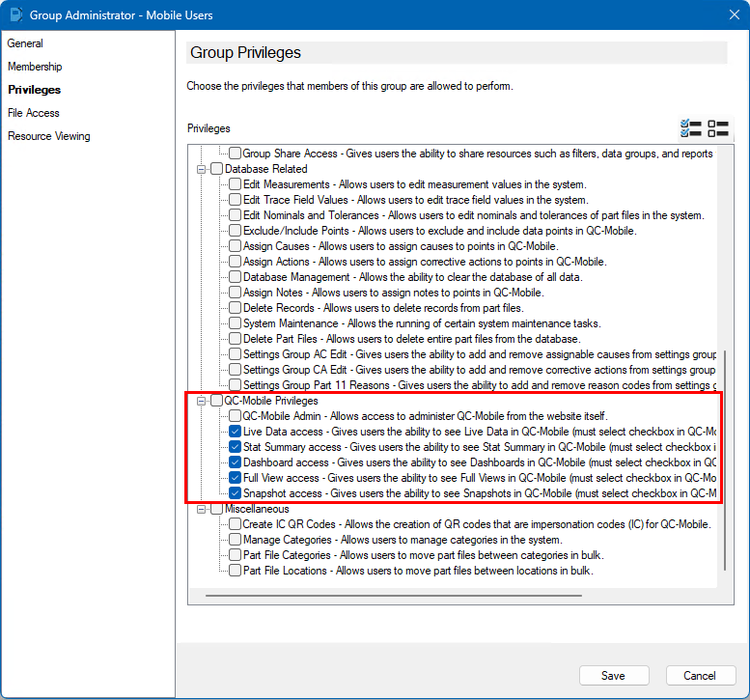750x700 pixels.
Task: Click the Cancel button
Action: (700, 676)
